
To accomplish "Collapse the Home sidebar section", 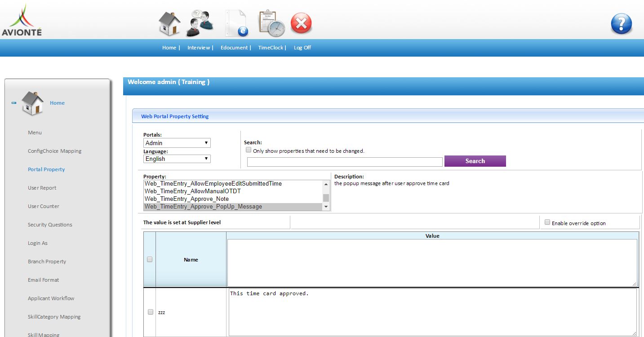I will (14, 103).
